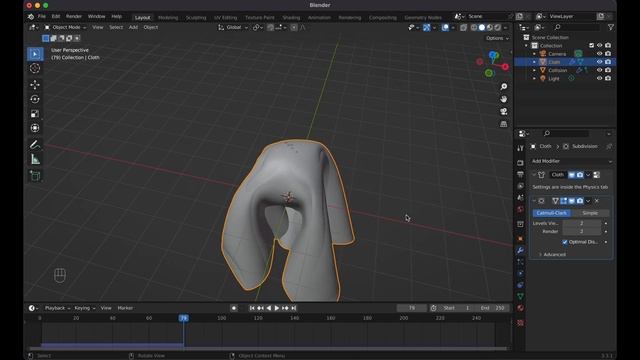Select the Measure tool
This screenshot has width=640, height=360.
35,159
